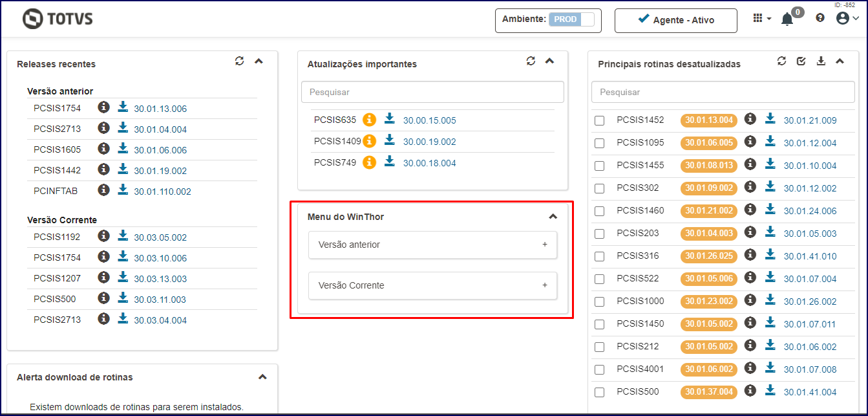Show the orange info icon for PCSIS1409
This screenshot has width=868, height=416.
tap(369, 141)
